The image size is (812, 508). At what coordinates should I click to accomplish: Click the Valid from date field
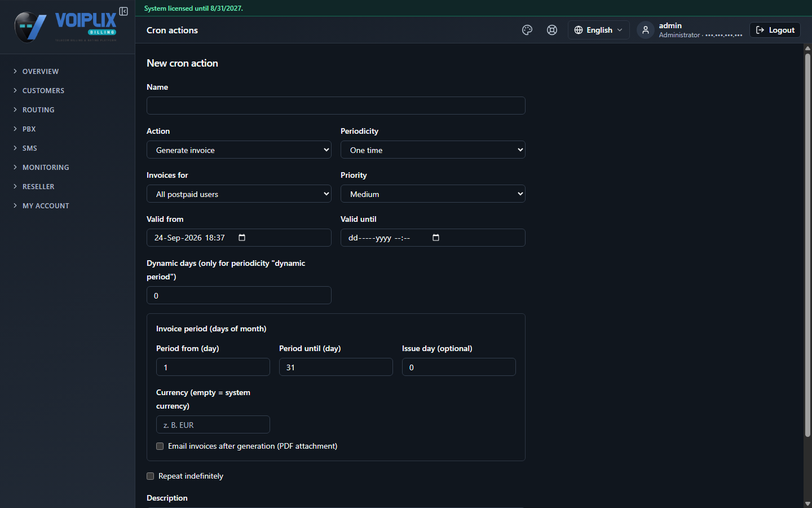pyautogui.click(x=239, y=238)
